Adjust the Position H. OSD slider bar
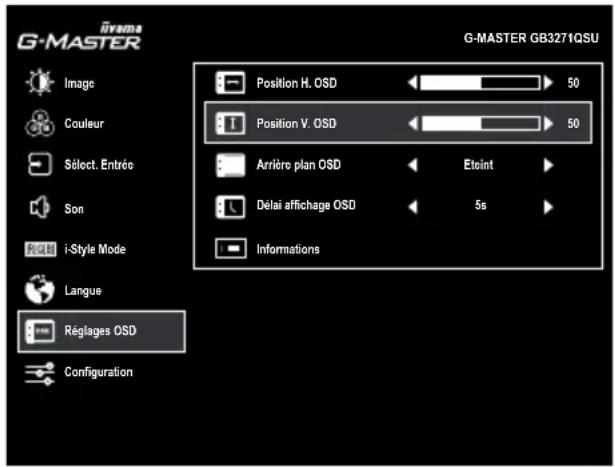Image resolution: width=615 pixels, height=467 pixels. pos(480,83)
